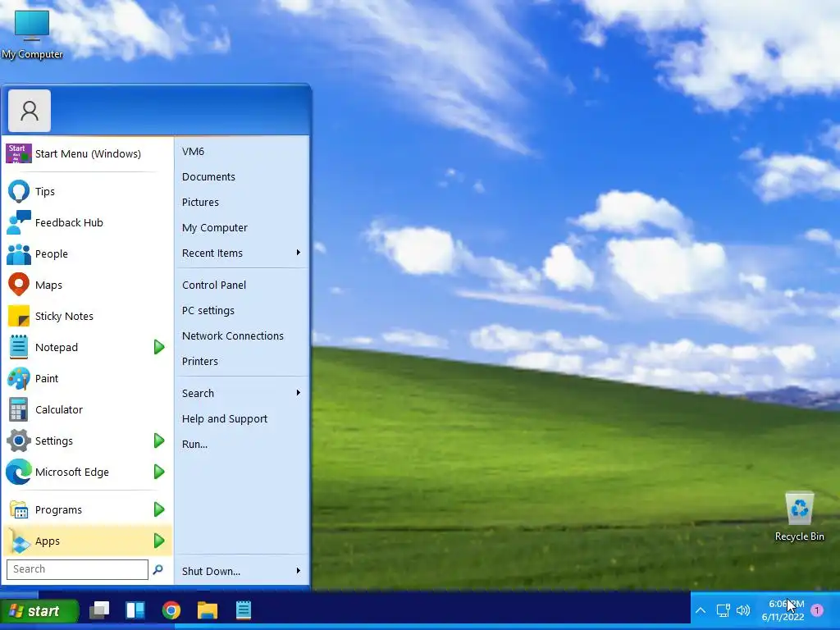
Task: Open Notepad icon in start menu
Action: pos(19,347)
